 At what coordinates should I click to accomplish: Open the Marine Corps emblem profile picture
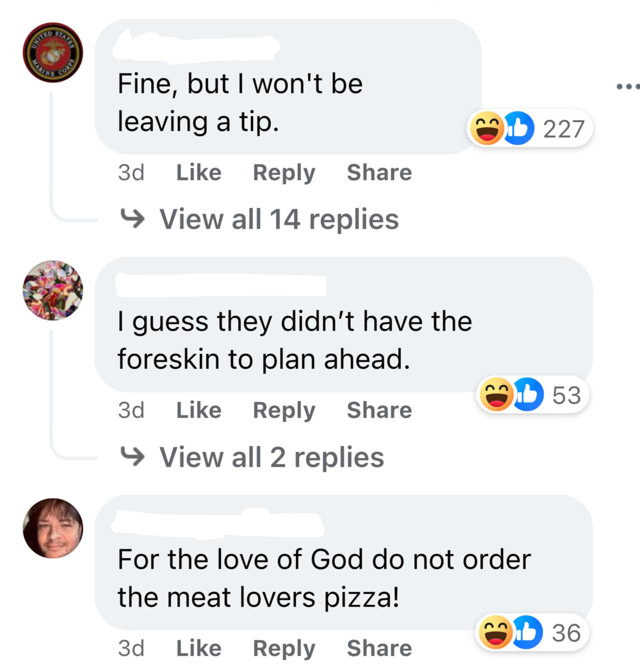tap(53, 53)
